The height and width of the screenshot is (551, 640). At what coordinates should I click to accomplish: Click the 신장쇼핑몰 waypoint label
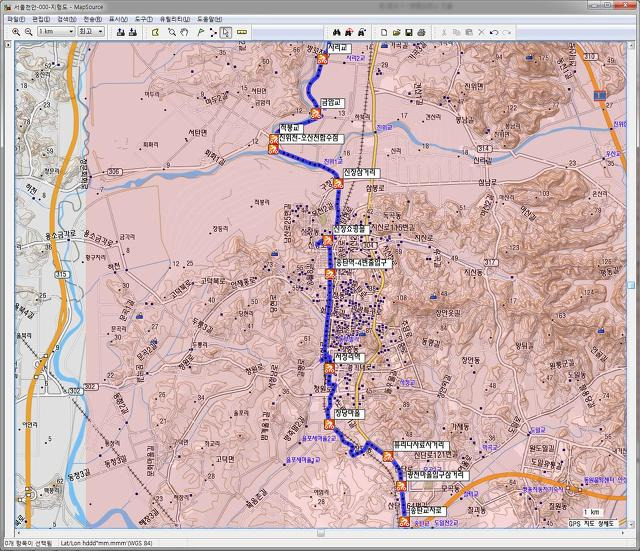click(351, 229)
